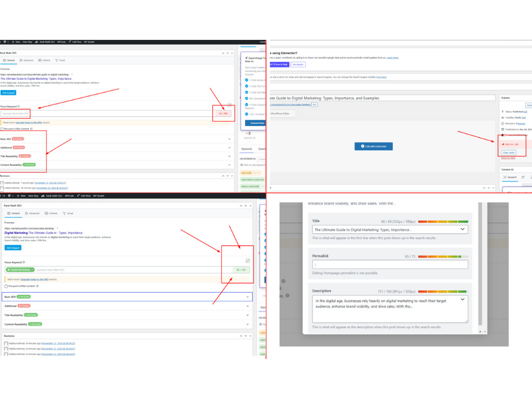Click Focus Keyword help icon in upper-left screenshot
Screen dimensions: 532x399
pyautogui.click(x=18, y=106)
